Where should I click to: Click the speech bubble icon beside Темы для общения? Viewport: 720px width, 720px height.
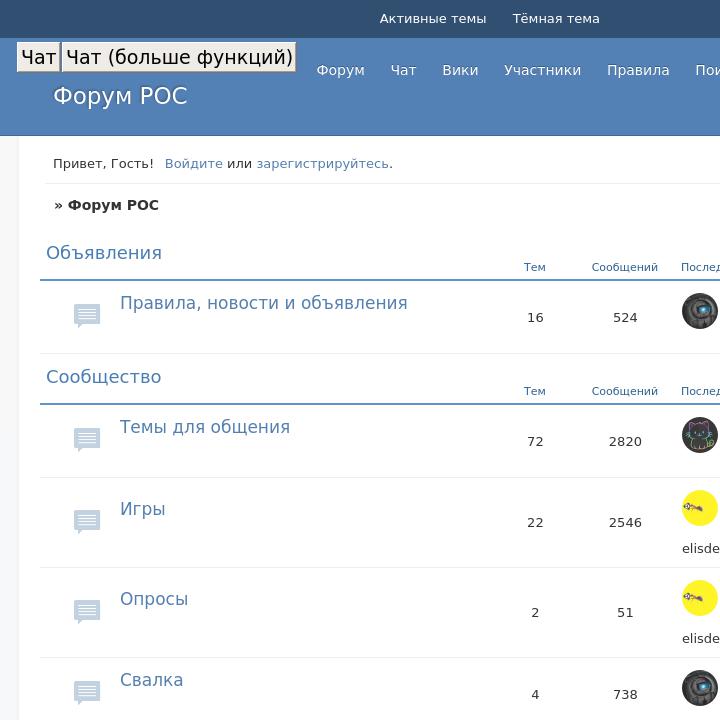[87, 439]
